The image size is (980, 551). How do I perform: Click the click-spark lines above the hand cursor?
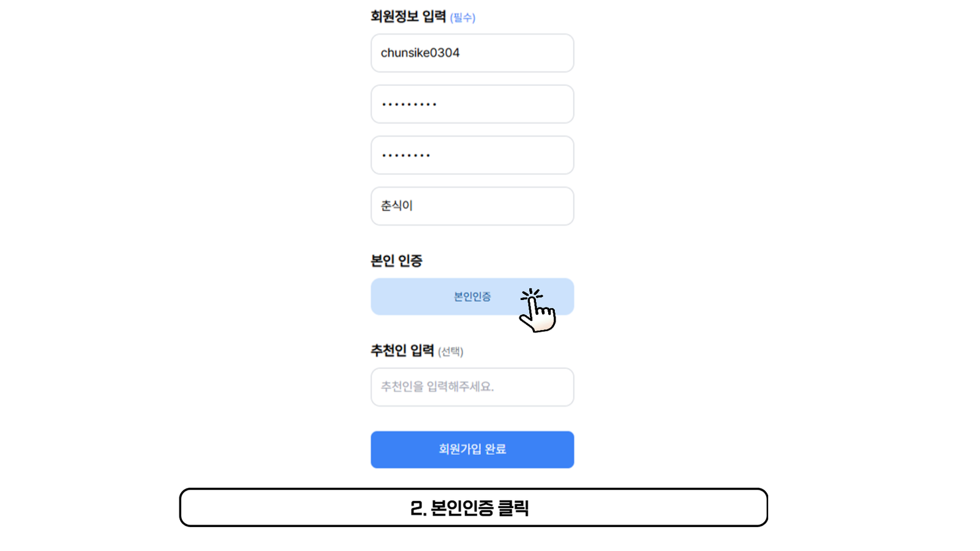pyautogui.click(x=532, y=294)
